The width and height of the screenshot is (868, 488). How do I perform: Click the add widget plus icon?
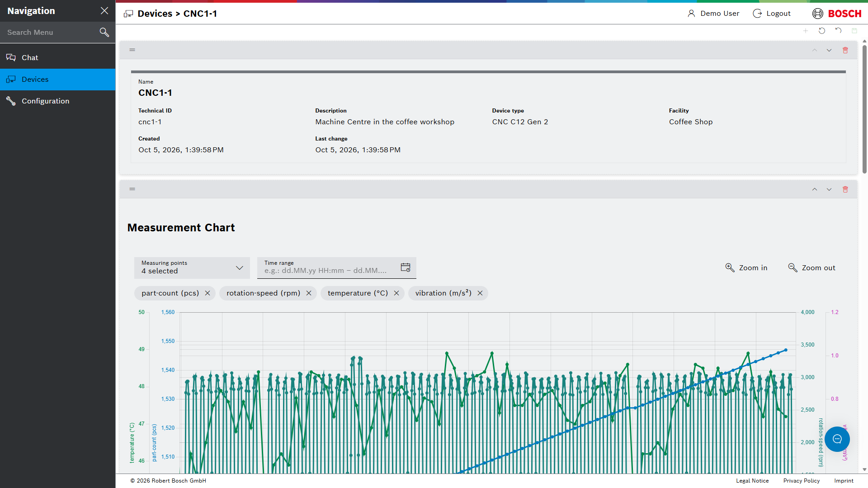pos(806,31)
